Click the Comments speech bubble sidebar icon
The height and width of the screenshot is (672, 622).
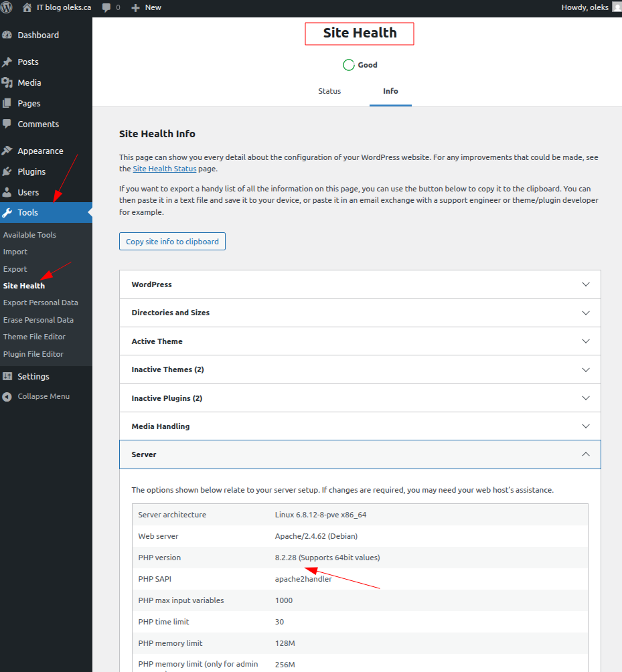[x=7, y=124]
